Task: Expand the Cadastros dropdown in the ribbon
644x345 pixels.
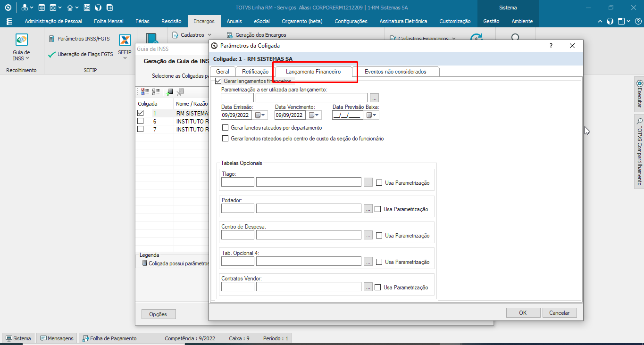Action: [209, 35]
